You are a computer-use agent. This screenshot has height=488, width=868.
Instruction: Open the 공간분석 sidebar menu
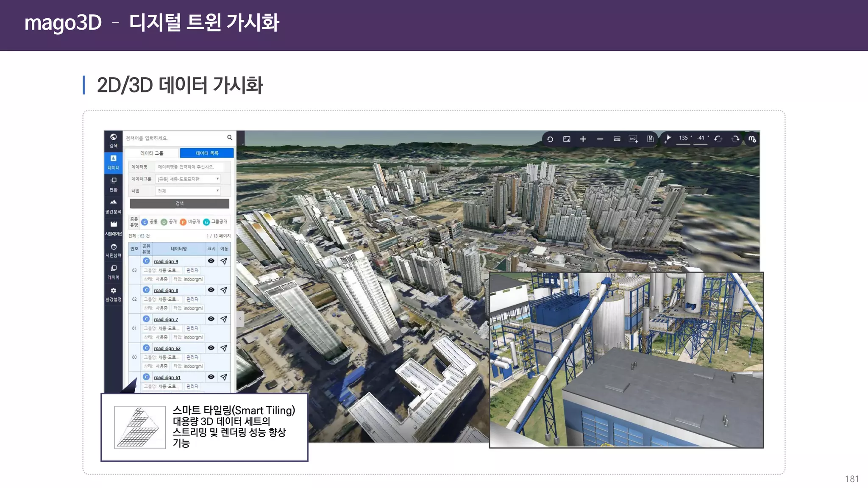(113, 206)
